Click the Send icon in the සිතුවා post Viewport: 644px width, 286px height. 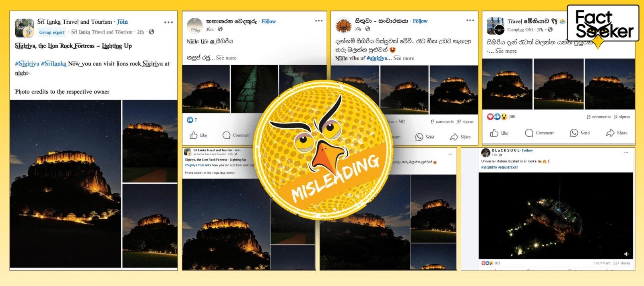[x=419, y=137]
